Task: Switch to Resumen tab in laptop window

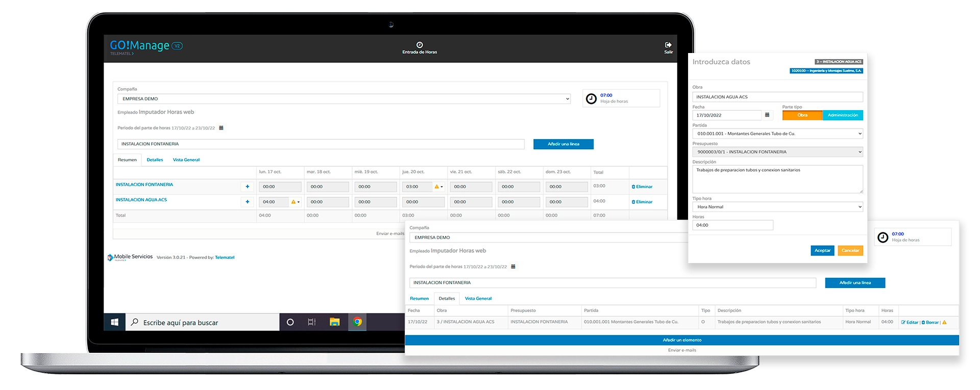Action: [x=127, y=160]
